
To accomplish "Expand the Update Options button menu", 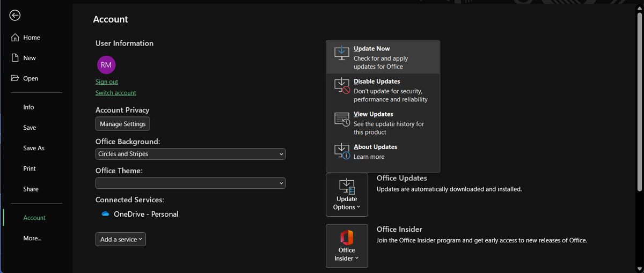I will point(347,195).
